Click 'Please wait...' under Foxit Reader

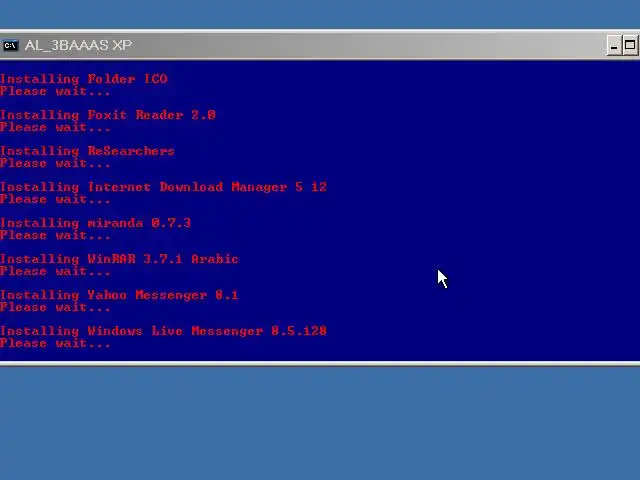pyautogui.click(x=55, y=127)
